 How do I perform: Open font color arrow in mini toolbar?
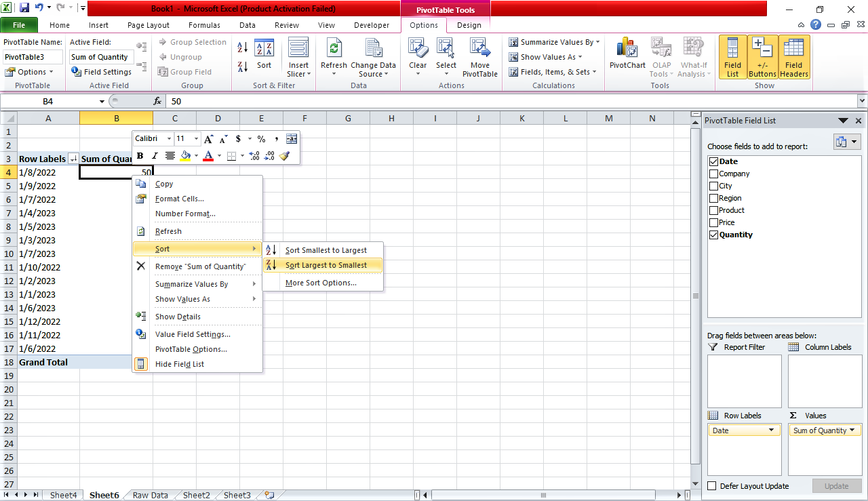[x=219, y=156]
